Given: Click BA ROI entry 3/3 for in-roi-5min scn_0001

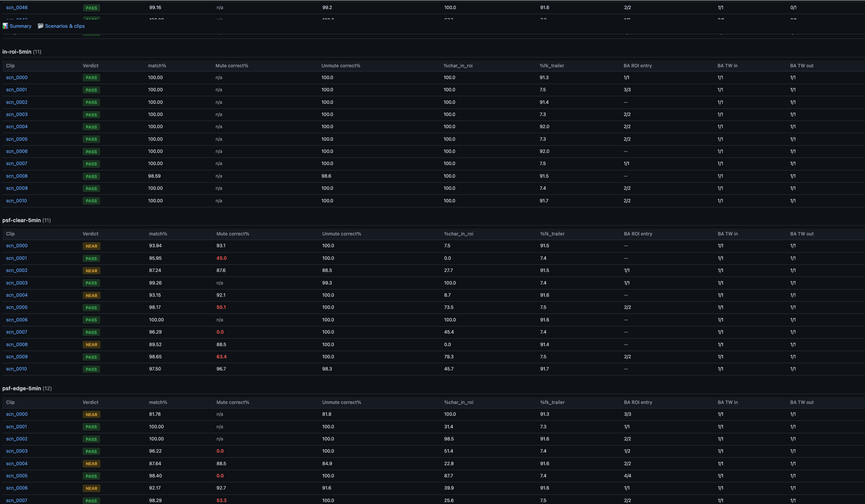Looking at the screenshot, I should click(x=627, y=90).
